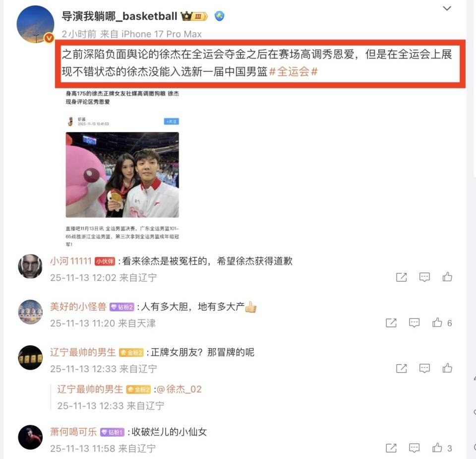The width and height of the screenshot is (476, 459).
Task: Open 美好的小怪兽 commenter profile name
Action: click(78, 307)
